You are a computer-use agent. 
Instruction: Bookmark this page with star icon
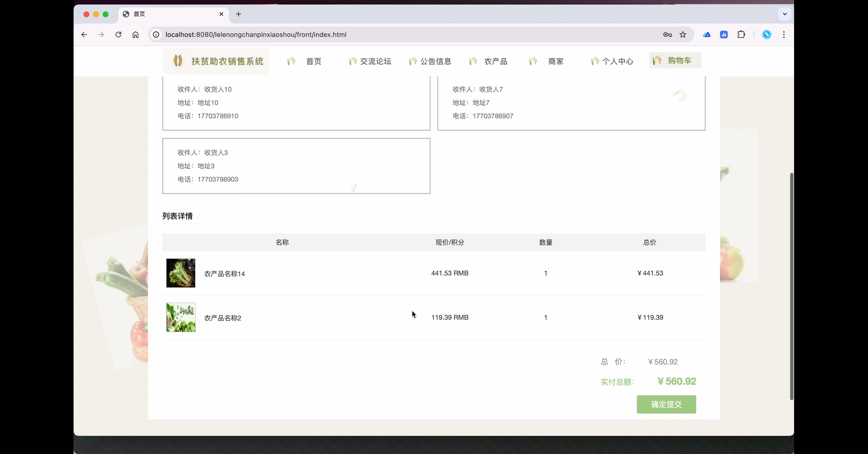pyautogui.click(x=683, y=35)
